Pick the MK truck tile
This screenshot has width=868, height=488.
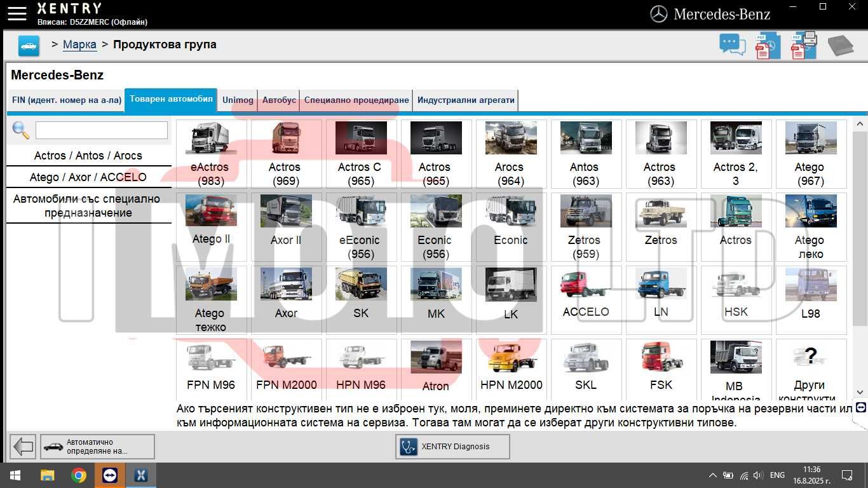pyautogui.click(x=436, y=301)
